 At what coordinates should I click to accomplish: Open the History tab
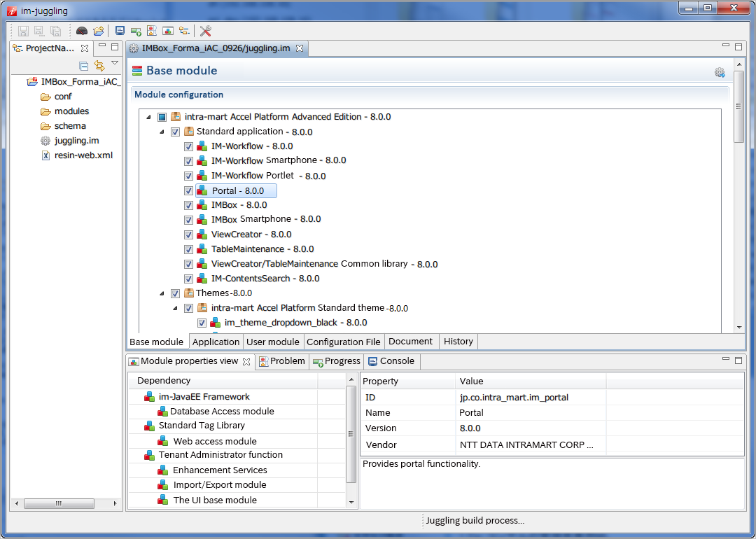[458, 342]
